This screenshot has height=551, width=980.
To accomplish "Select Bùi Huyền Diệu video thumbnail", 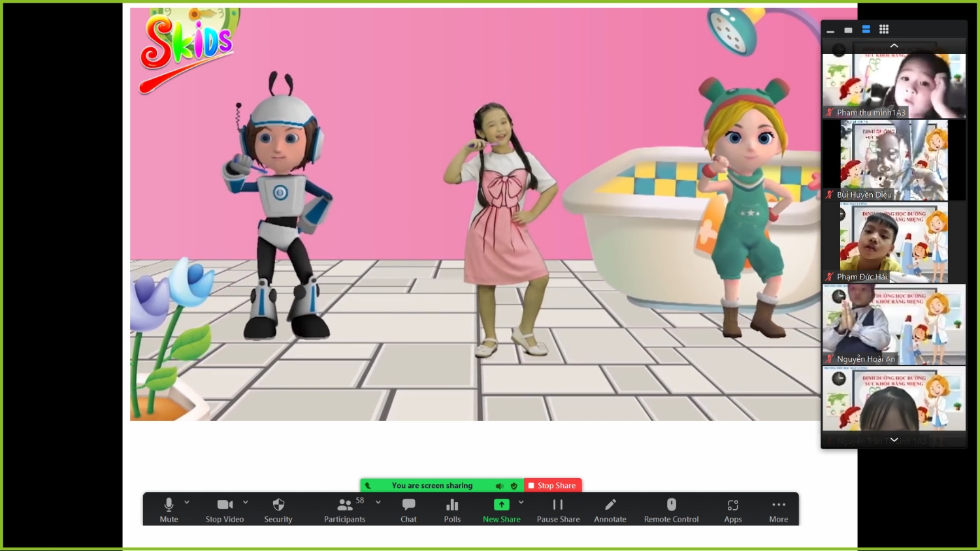I will 894,160.
